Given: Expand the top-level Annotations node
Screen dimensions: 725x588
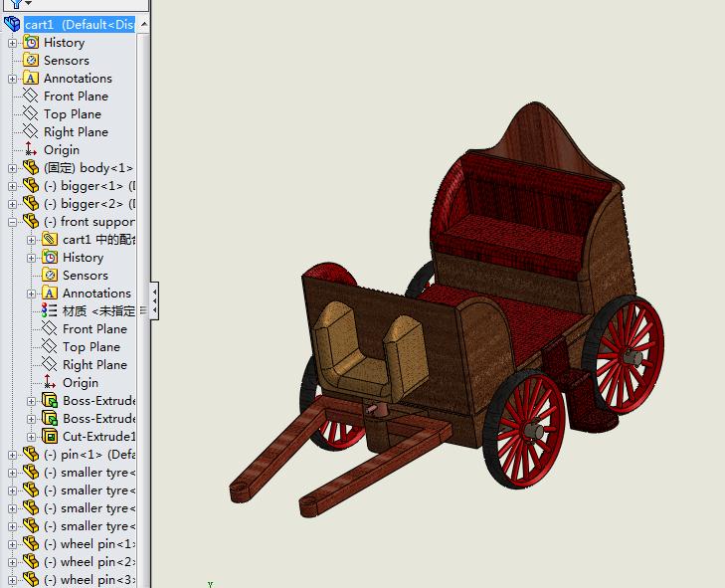Looking at the screenshot, I should 13,79.
